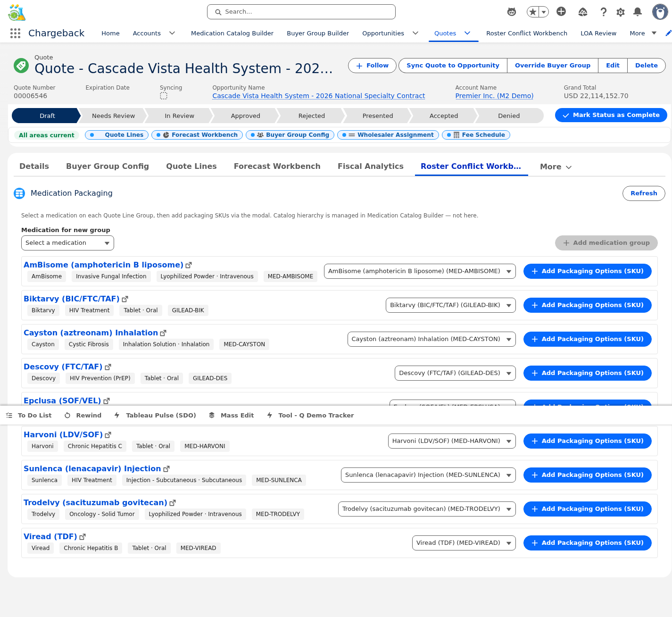The width and height of the screenshot is (672, 617).
Task: Select the Needs Review path stage
Action: point(113,116)
